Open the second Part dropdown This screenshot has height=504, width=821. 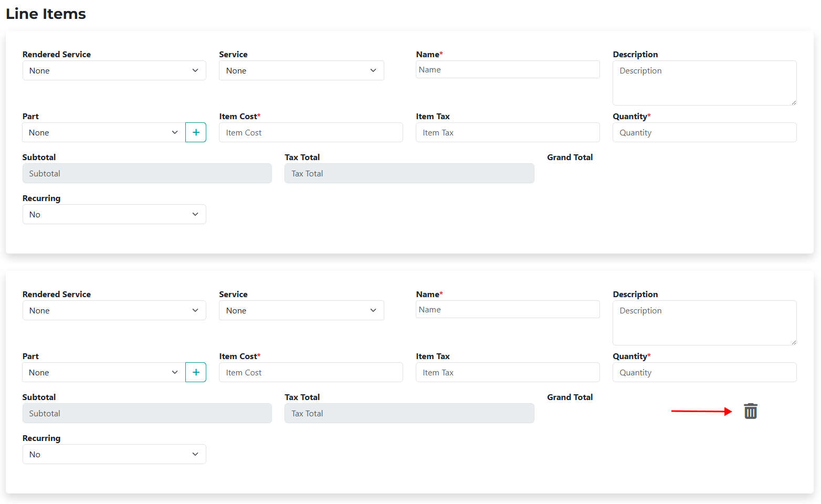[103, 372]
